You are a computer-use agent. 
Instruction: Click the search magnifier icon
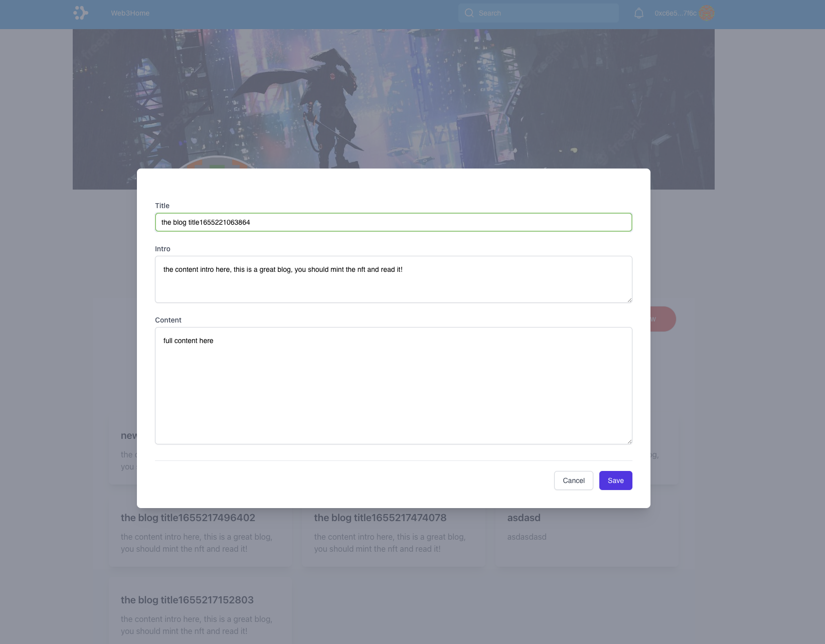(x=469, y=13)
